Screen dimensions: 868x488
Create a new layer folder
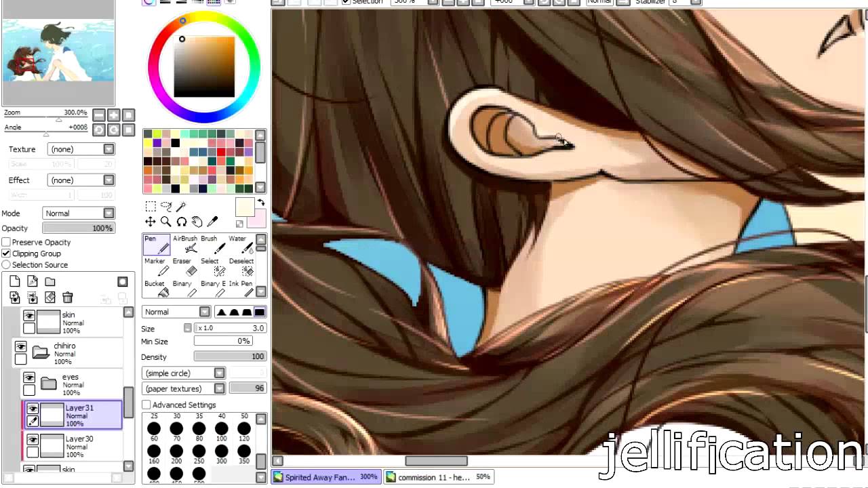50,281
